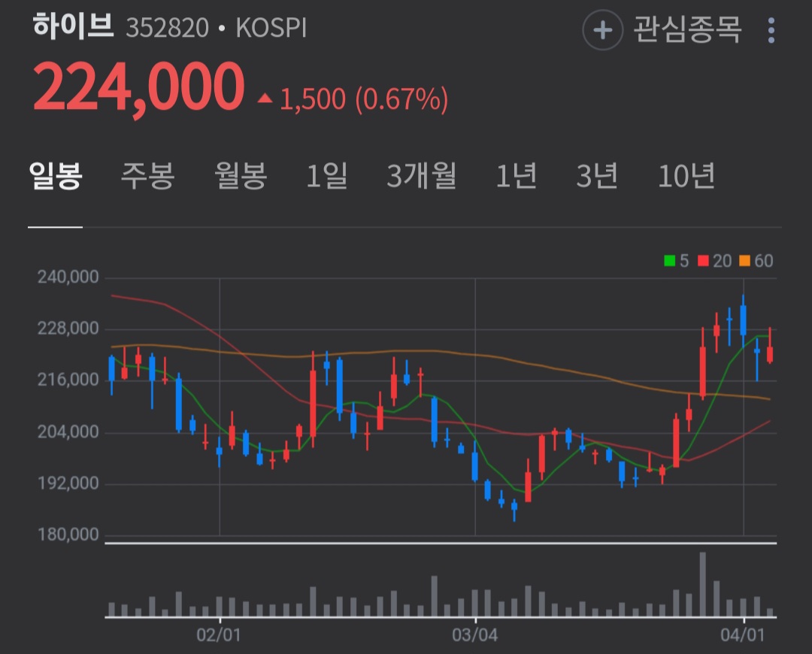This screenshot has width=812, height=654.
Task: Switch to the 주봉 weekly candle tab
Action: (147, 176)
